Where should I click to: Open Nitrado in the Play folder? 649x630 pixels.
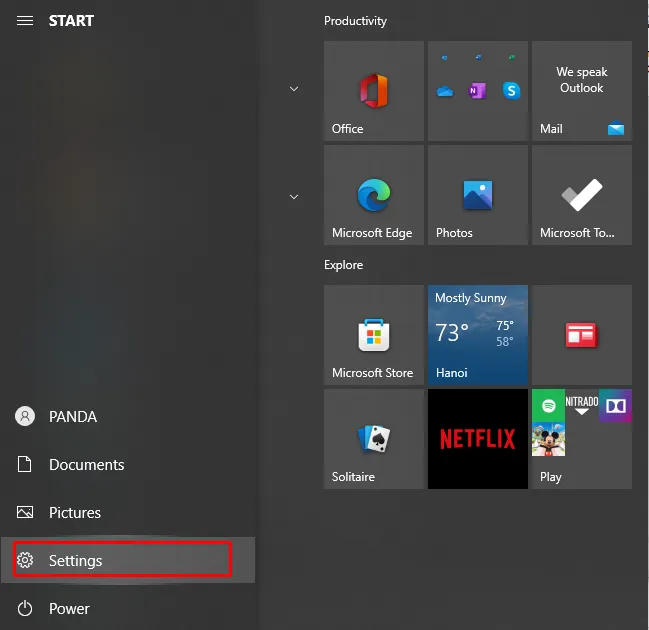(582, 406)
